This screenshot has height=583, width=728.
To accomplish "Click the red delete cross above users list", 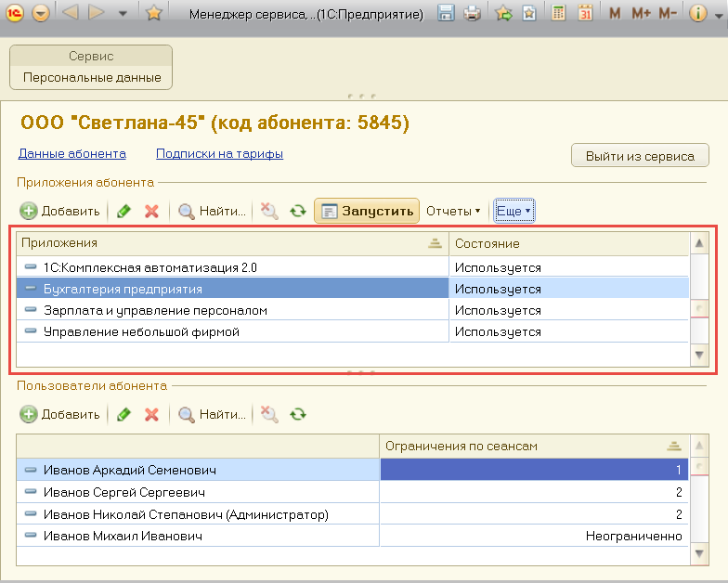I will [x=151, y=414].
